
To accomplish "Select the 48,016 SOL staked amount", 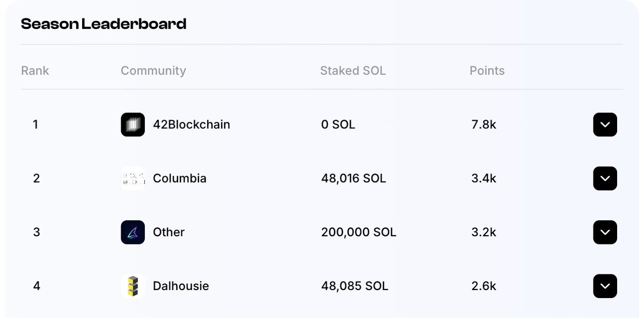I will click(x=353, y=178).
